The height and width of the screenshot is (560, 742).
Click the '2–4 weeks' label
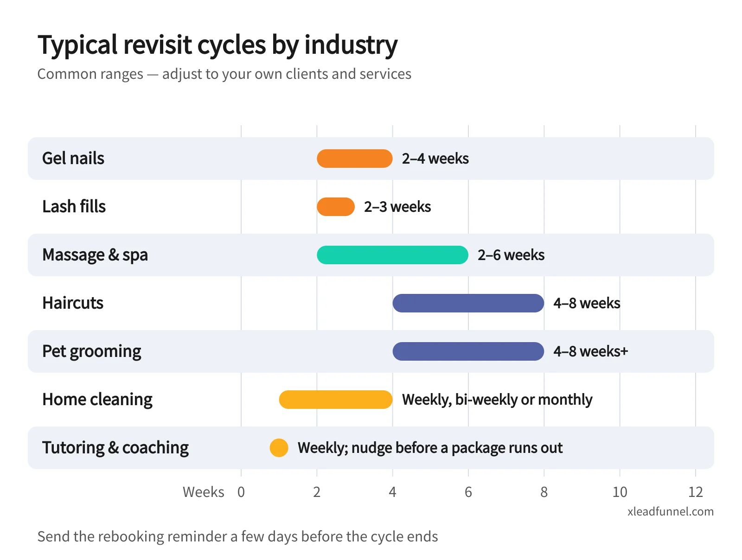point(435,159)
